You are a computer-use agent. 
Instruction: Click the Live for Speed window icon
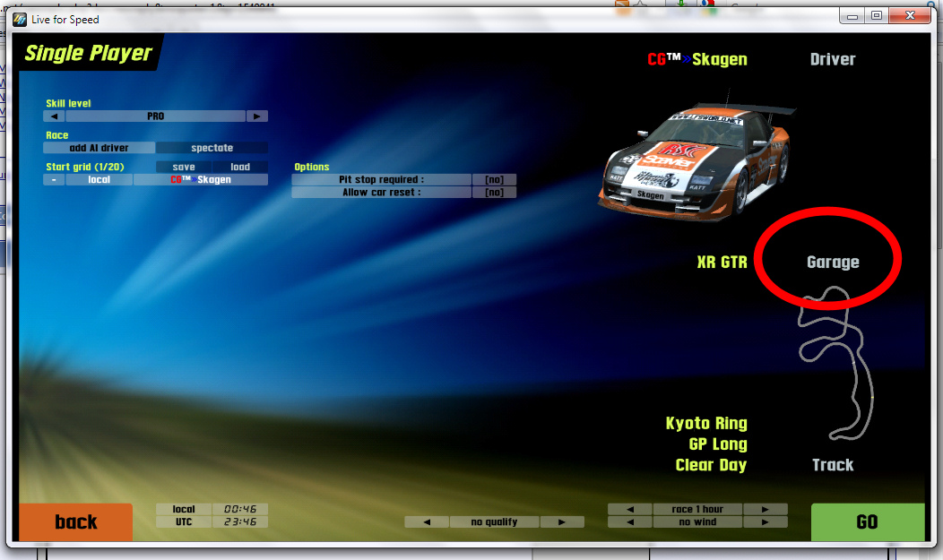(20, 19)
